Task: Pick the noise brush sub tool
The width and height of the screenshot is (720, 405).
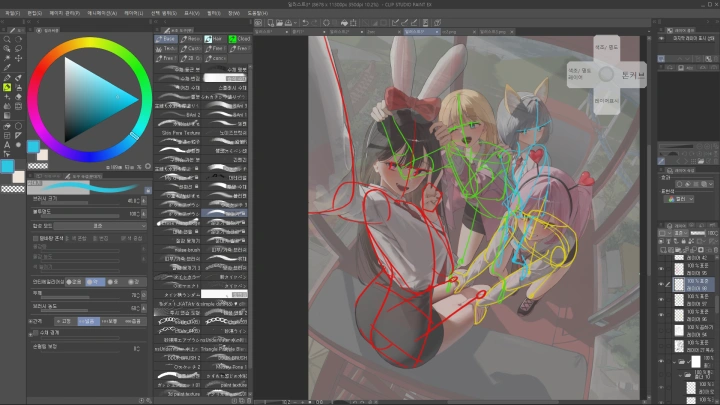Action: [x=179, y=250]
